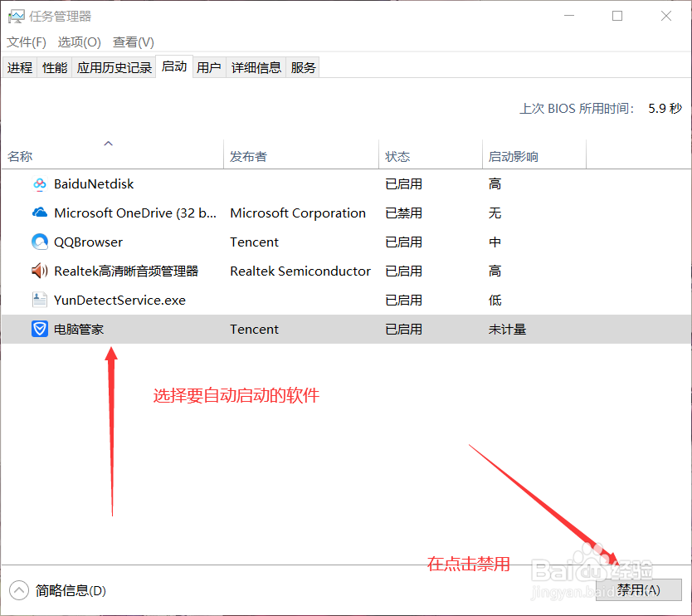The width and height of the screenshot is (692, 616).
Task: Open the 选项(O) menu
Action: (80, 42)
